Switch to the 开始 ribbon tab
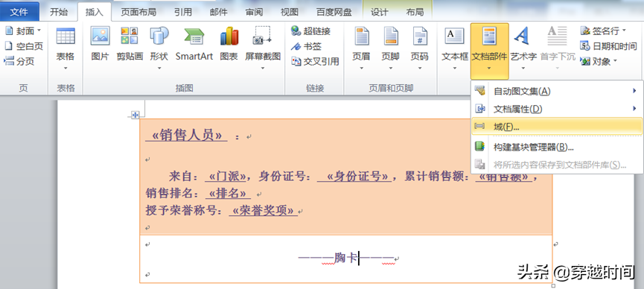 59,12
